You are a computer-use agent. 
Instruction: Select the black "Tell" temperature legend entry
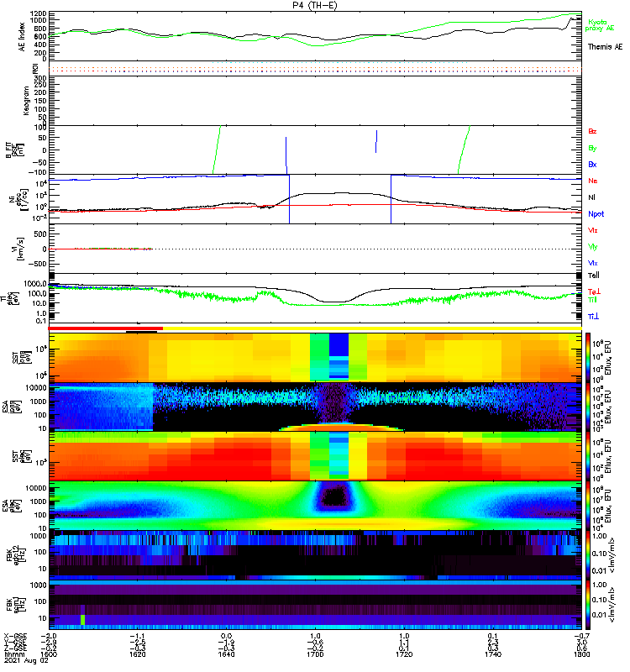pyautogui.click(x=594, y=276)
